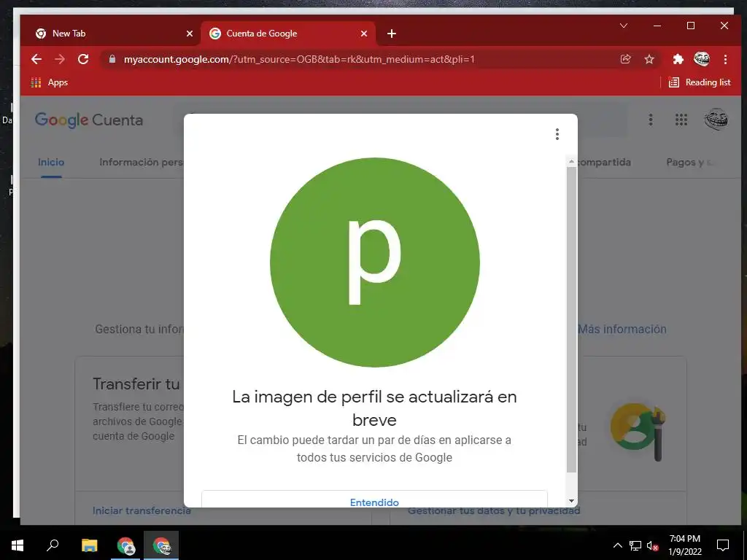
Task: Open a new browser tab with plus
Action: (392, 34)
